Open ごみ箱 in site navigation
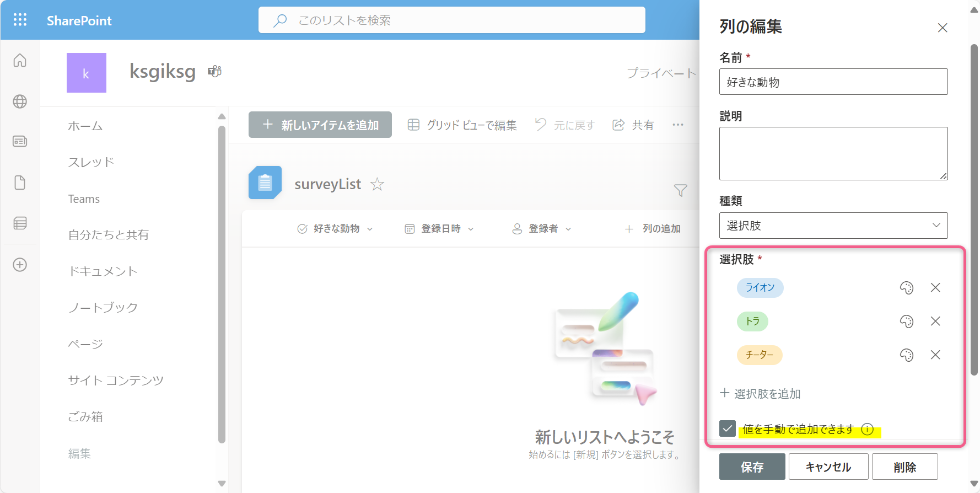980x493 pixels. tap(85, 417)
